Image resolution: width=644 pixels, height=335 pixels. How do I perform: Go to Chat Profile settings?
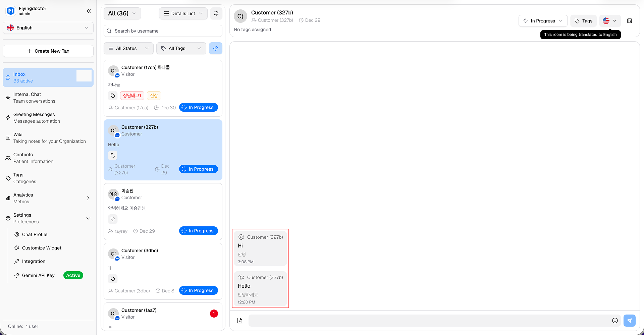35,234
